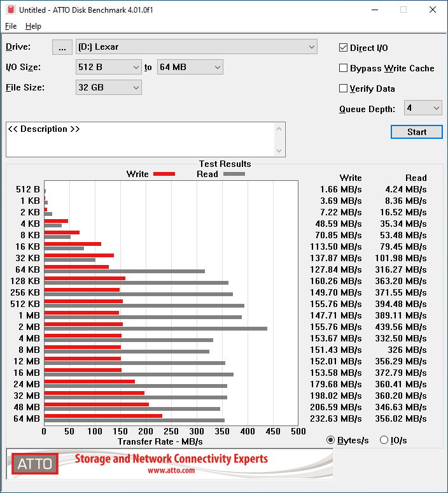Expand the 512 B I/O size dropdown
The width and height of the screenshot is (448, 493).
coord(108,68)
